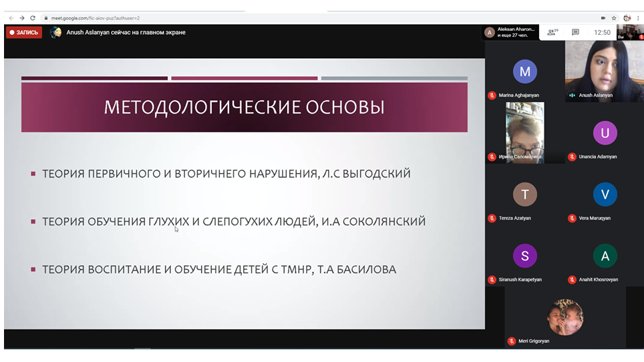This screenshot has height=362, width=644.
Task: Click the browser forward arrow
Action: tap(21, 18)
